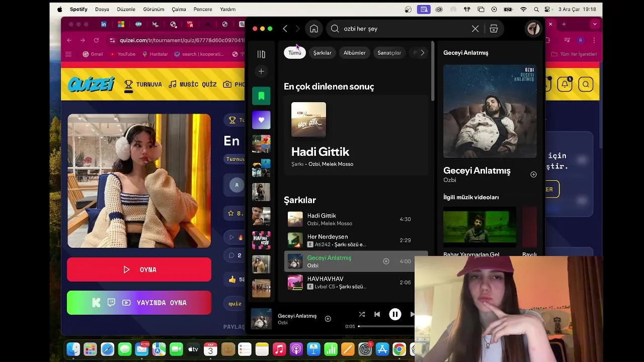Open Görünüm menu in menu bar
This screenshot has width=644, height=362.
(x=153, y=9)
